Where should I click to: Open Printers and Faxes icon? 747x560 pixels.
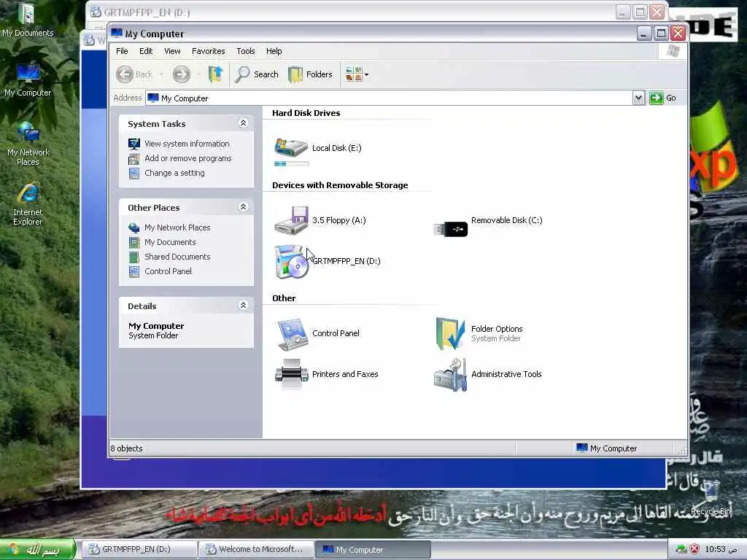pyautogui.click(x=291, y=374)
